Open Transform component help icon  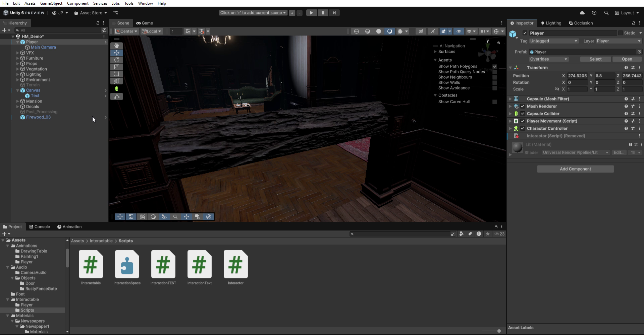click(626, 68)
